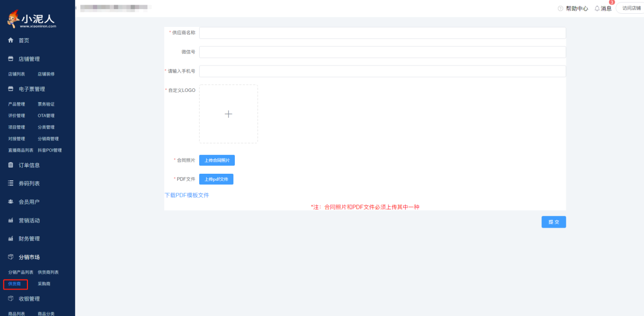The height and width of the screenshot is (316, 644).
Task: Expand the 财务管理 menu section
Action: [x=29, y=239]
